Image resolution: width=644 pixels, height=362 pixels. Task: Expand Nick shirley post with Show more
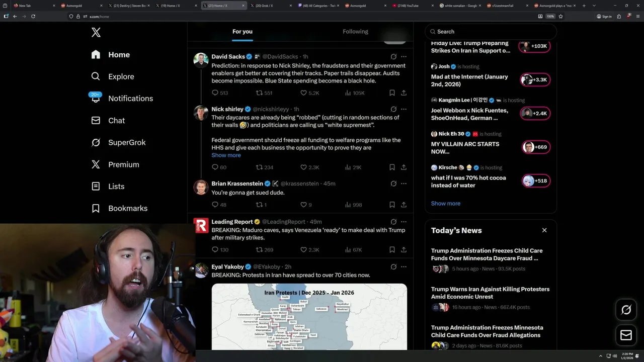(x=226, y=155)
